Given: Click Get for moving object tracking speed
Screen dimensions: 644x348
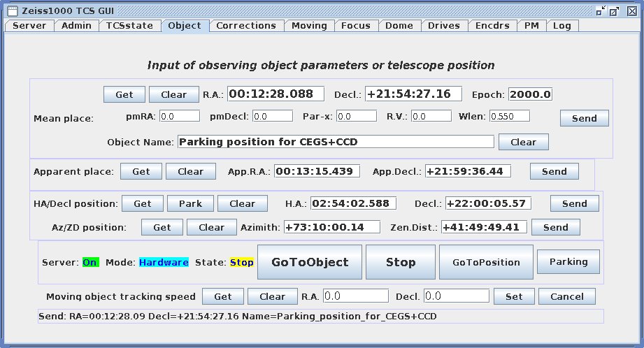Looking at the screenshot, I should pyautogui.click(x=223, y=296).
